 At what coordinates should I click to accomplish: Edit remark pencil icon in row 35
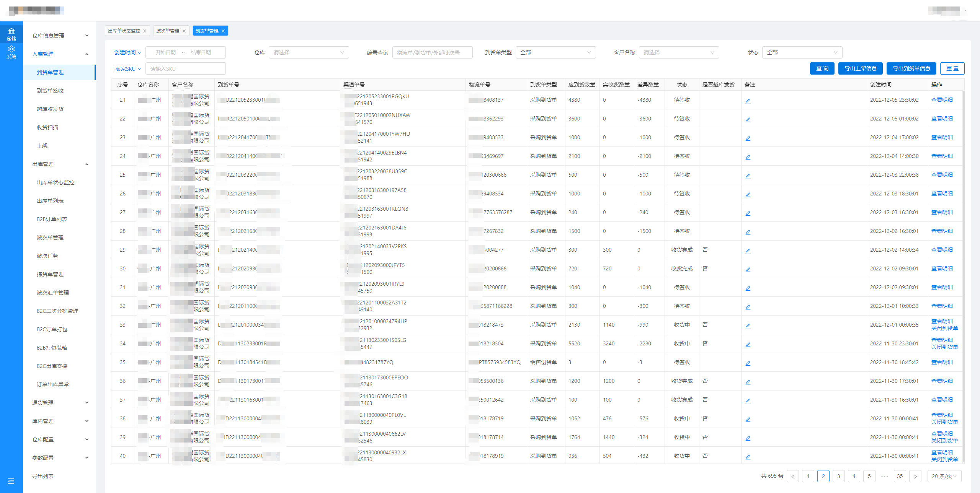748,363
